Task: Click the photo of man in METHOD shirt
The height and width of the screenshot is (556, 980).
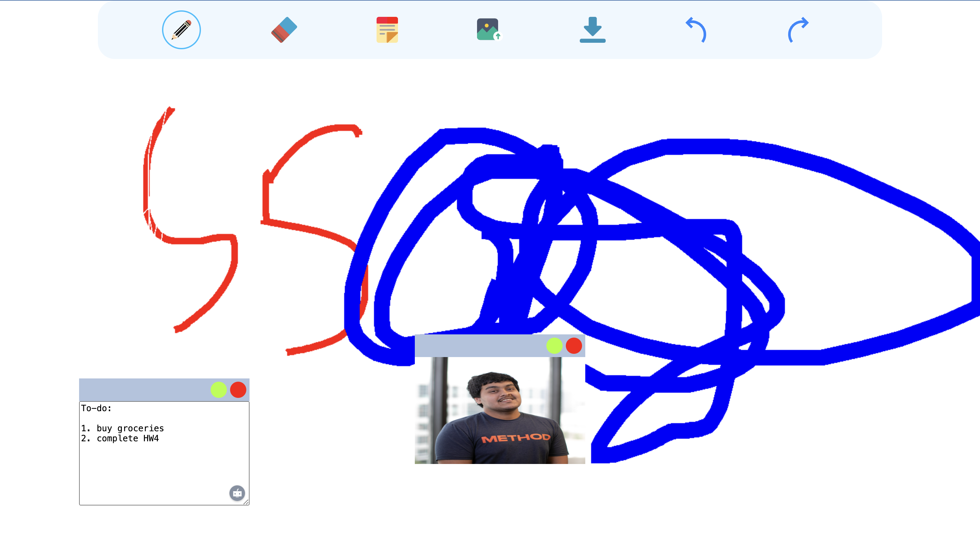Action: click(500, 411)
